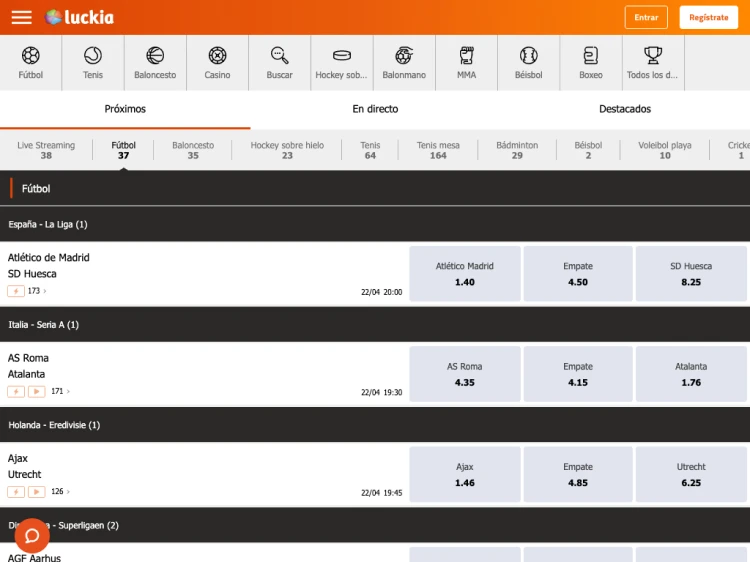Open the Baloncesto sport category

pyautogui.click(x=155, y=62)
